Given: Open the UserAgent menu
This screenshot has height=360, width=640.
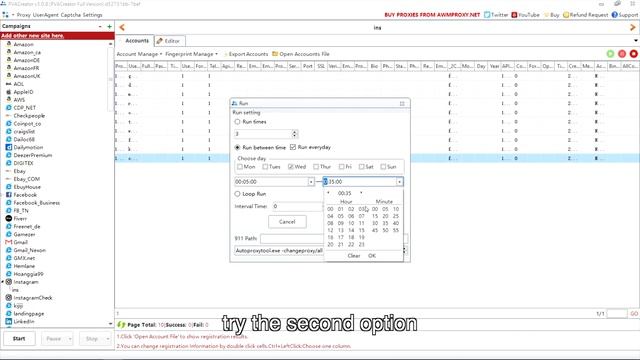Looking at the screenshot, I should (45, 15).
